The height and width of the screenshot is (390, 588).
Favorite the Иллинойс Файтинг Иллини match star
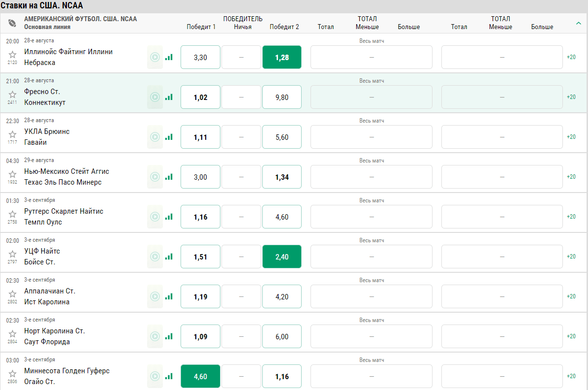tap(12, 55)
